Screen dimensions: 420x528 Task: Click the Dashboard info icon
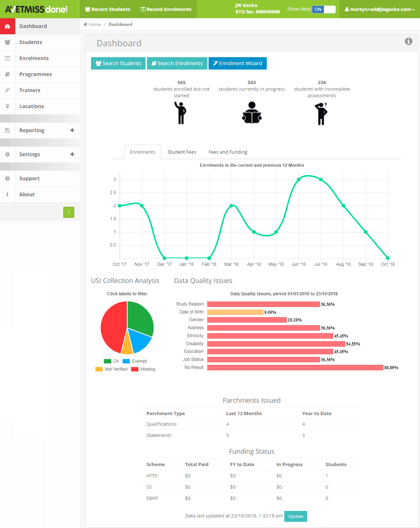pyautogui.click(x=408, y=41)
